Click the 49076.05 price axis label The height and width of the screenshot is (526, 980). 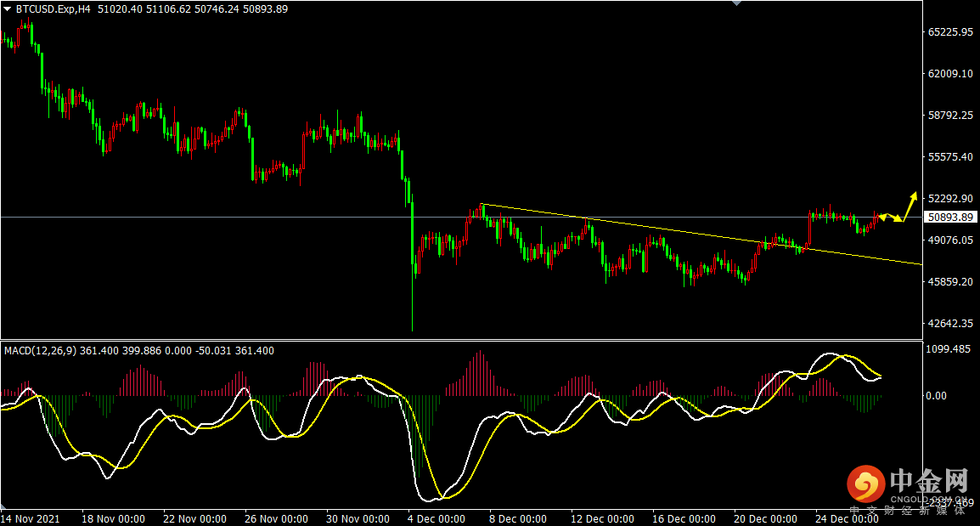point(950,240)
